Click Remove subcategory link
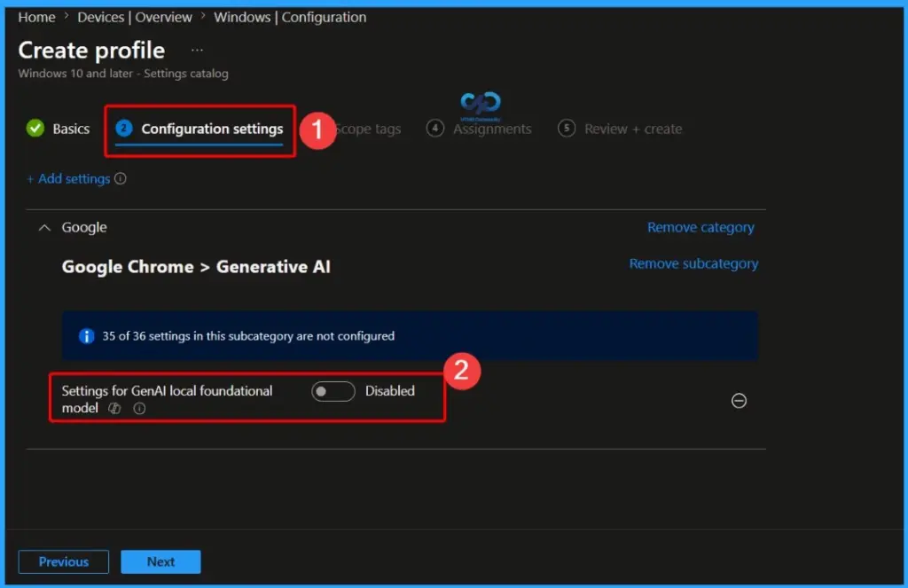This screenshot has width=908, height=588. (693, 263)
